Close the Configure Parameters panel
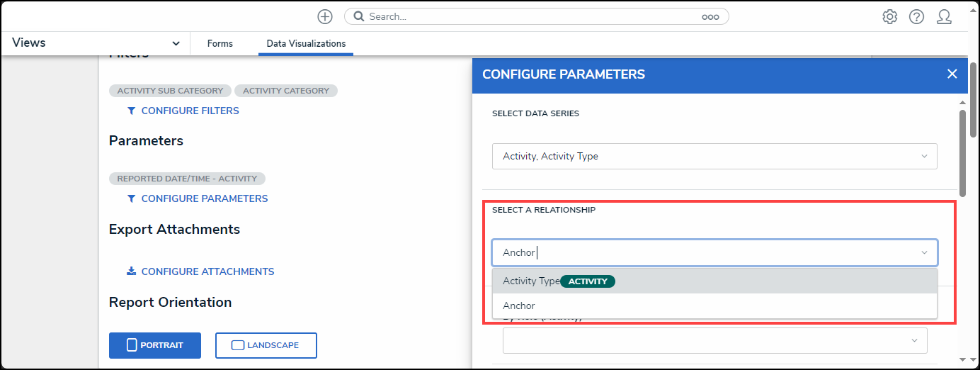 click(952, 74)
